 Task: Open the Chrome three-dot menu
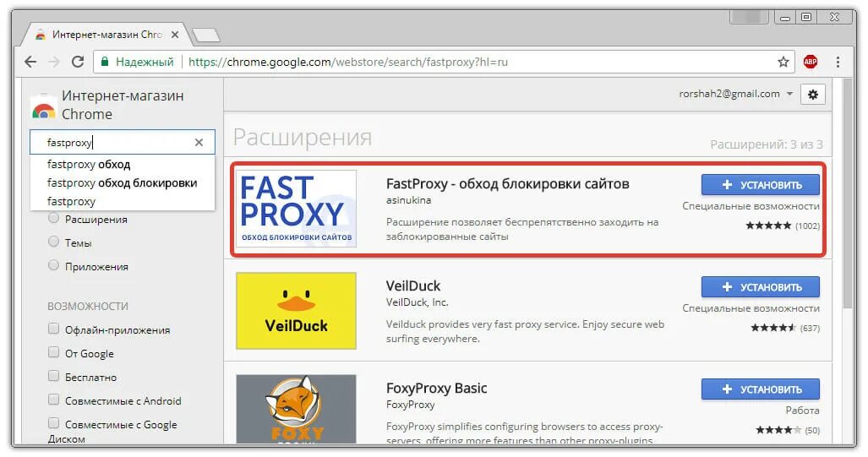click(838, 62)
